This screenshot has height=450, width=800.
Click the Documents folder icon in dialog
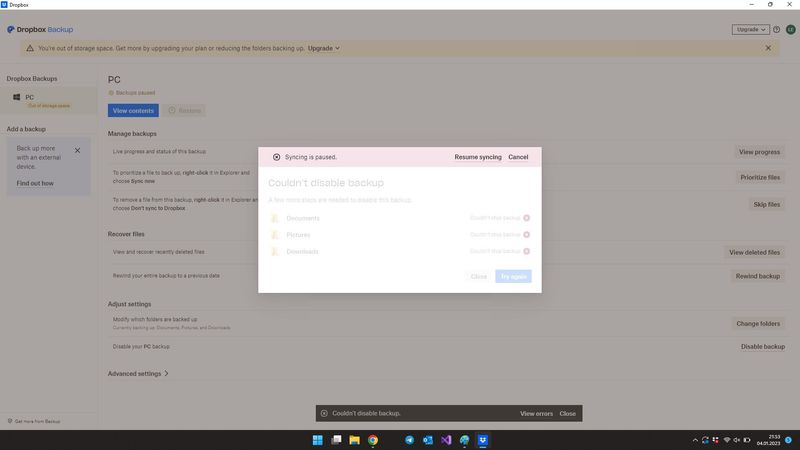coord(274,218)
